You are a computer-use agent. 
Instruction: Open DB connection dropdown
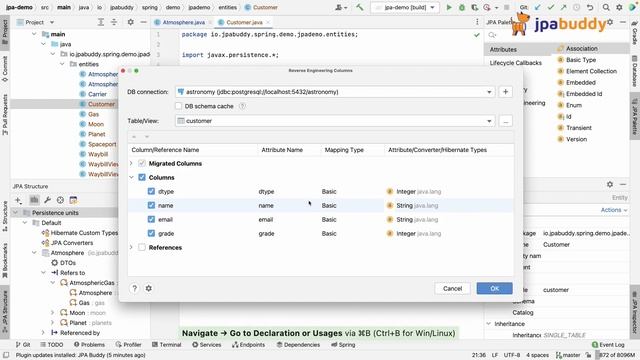489,92
